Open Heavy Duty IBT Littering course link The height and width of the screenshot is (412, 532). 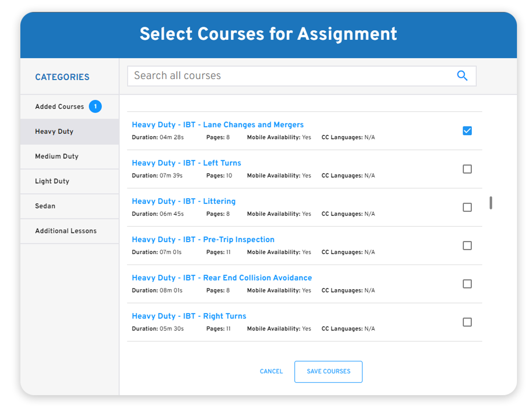tap(183, 201)
